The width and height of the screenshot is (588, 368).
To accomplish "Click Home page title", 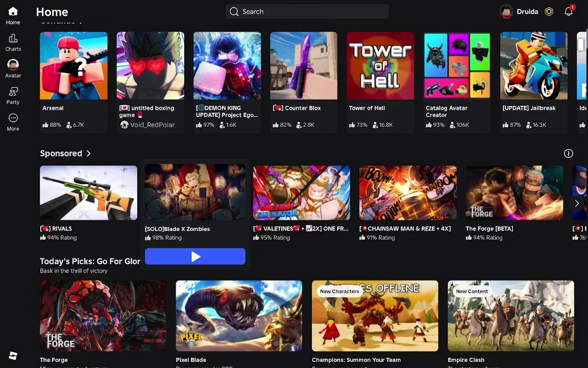I will 52,12.
